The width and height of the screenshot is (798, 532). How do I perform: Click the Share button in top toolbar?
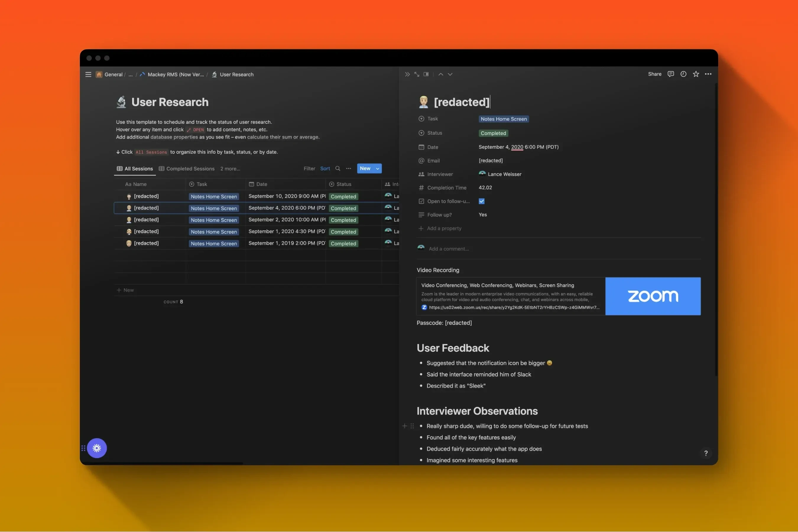point(654,74)
